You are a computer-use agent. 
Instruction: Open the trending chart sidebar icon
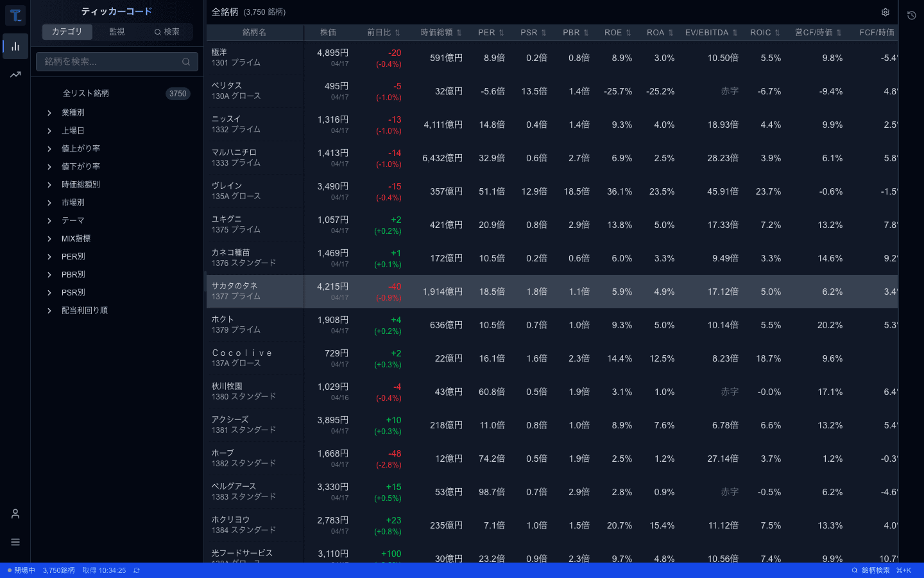click(x=15, y=74)
